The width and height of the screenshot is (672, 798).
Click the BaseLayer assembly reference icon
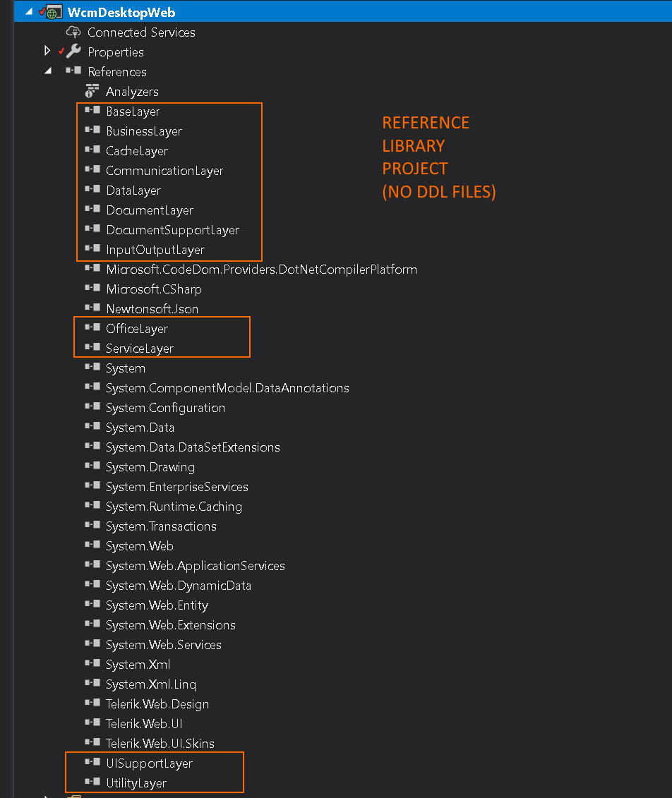(x=93, y=111)
